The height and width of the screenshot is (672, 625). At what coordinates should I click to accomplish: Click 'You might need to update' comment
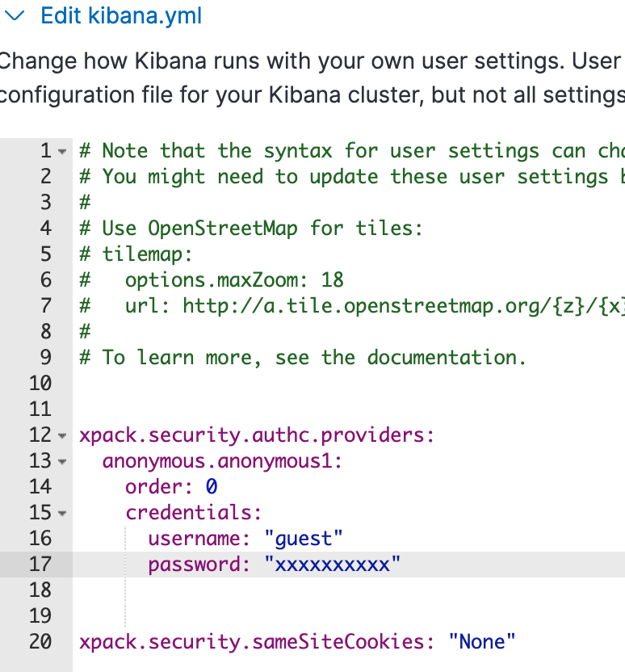(x=352, y=177)
